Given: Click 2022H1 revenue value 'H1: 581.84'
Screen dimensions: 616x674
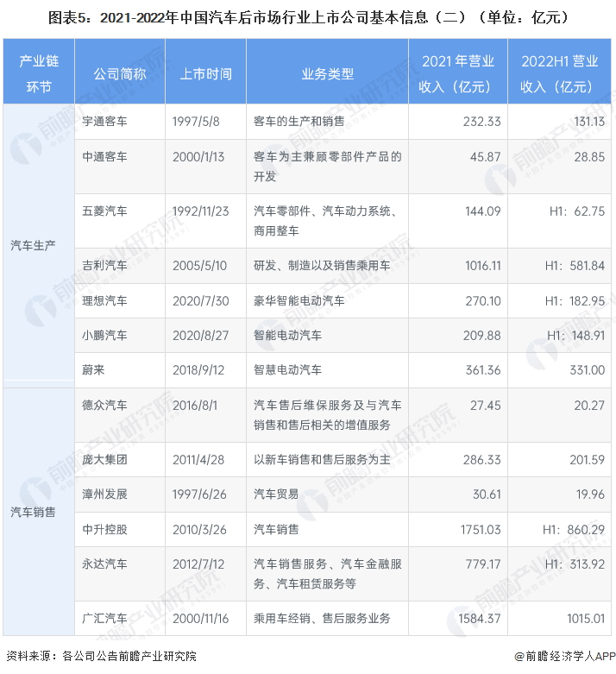Looking at the screenshot, I should pos(575,266).
